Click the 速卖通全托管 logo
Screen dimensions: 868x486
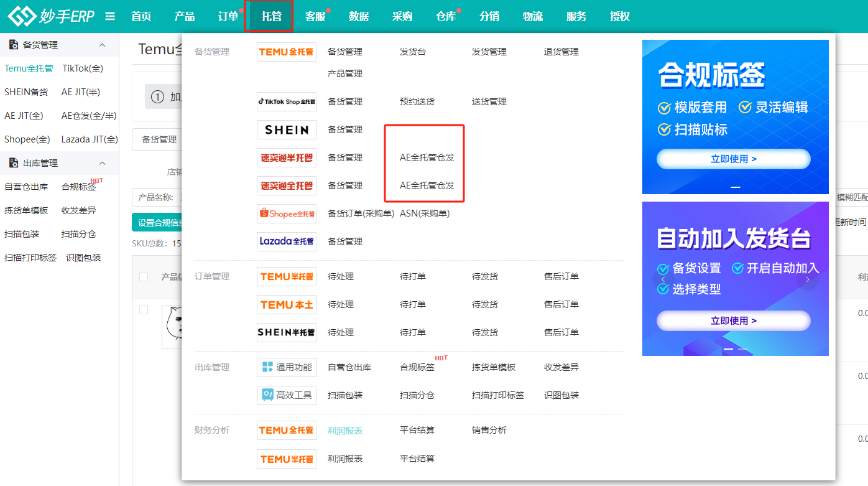pyautogui.click(x=287, y=185)
